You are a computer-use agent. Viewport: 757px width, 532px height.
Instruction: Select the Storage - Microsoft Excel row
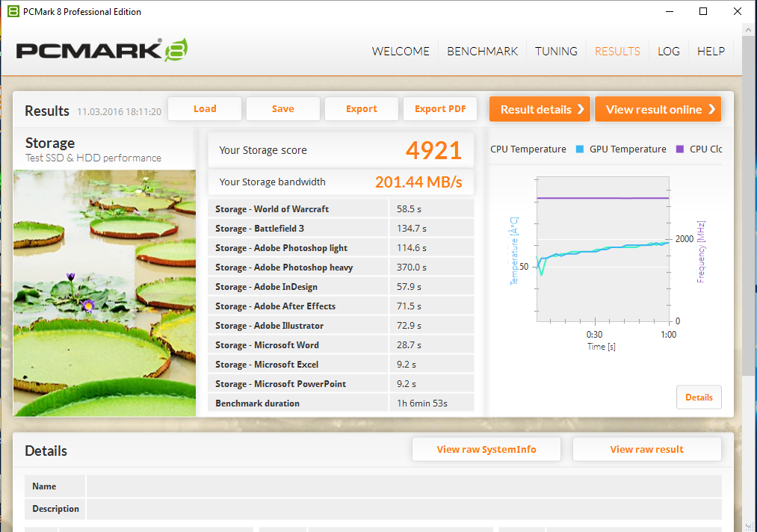point(341,365)
